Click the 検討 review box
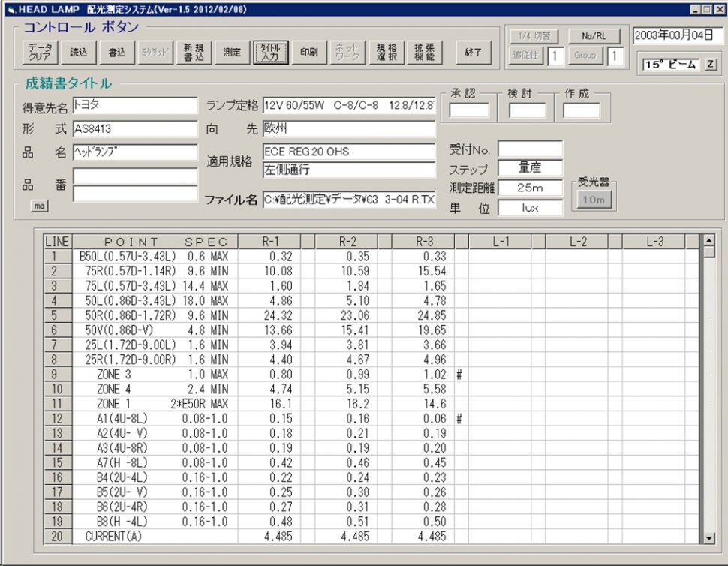 click(527, 110)
